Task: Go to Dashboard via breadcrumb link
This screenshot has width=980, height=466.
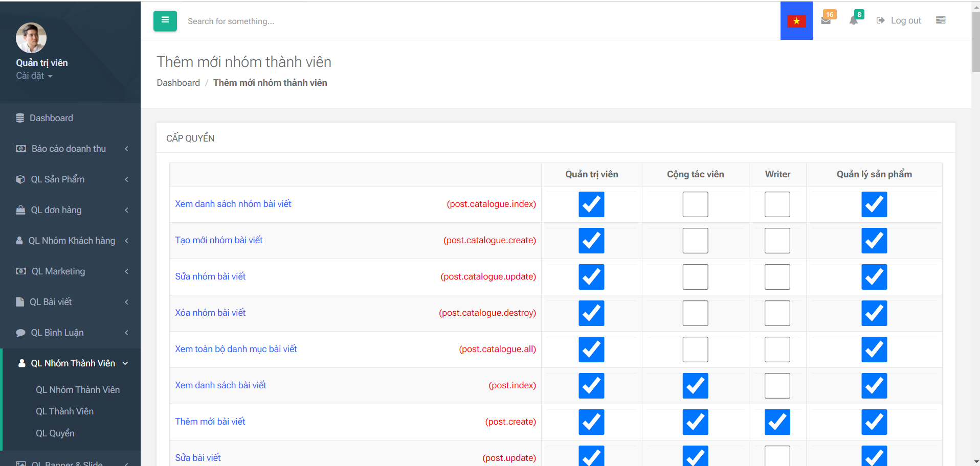Action: click(x=178, y=83)
